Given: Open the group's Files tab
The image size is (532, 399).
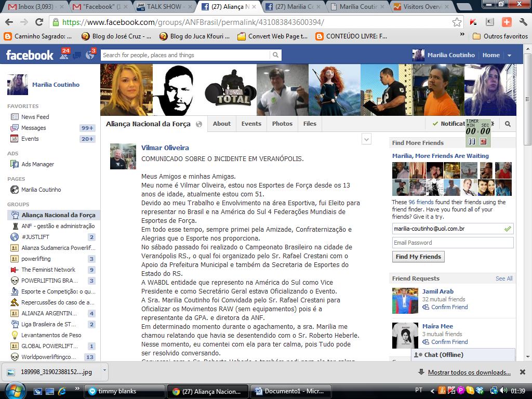Looking at the screenshot, I should [310, 124].
